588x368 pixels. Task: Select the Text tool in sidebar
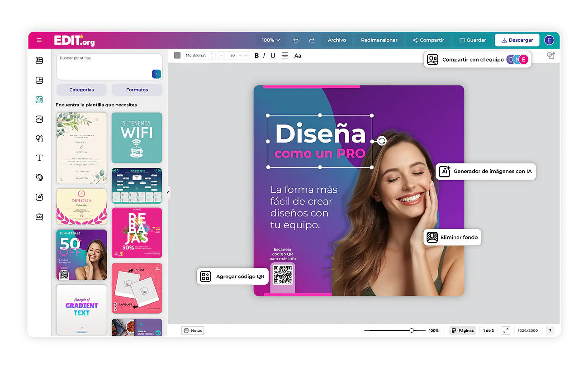(39, 158)
